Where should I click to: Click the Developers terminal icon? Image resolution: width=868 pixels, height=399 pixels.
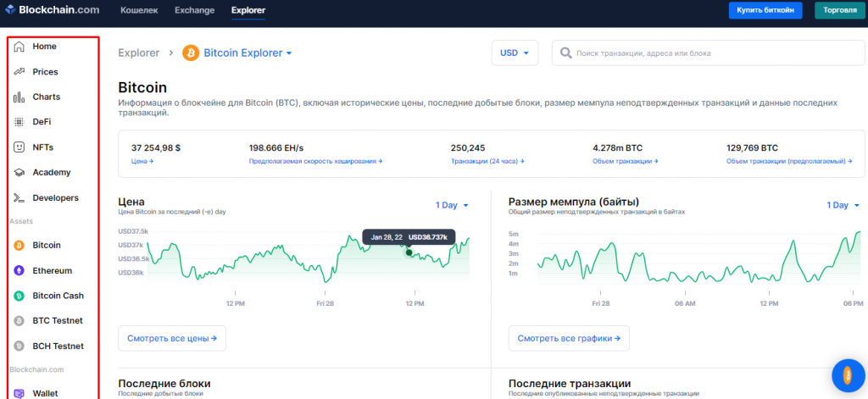(19, 198)
